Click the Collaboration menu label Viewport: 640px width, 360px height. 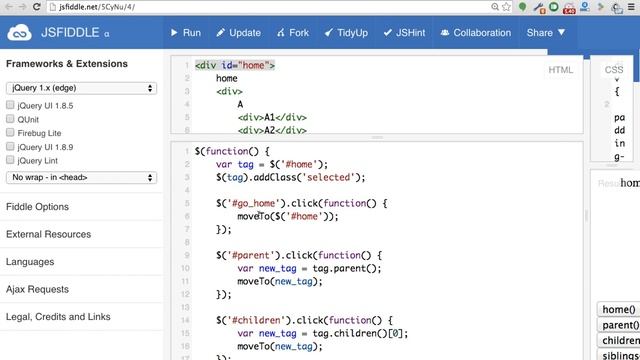[482, 33]
